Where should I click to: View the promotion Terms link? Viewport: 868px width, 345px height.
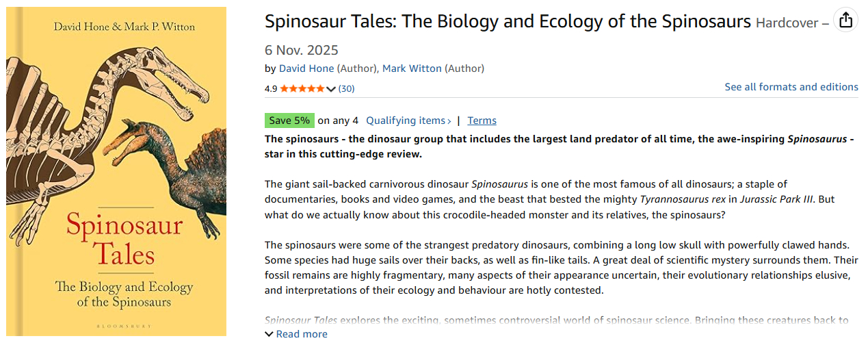[x=482, y=120]
